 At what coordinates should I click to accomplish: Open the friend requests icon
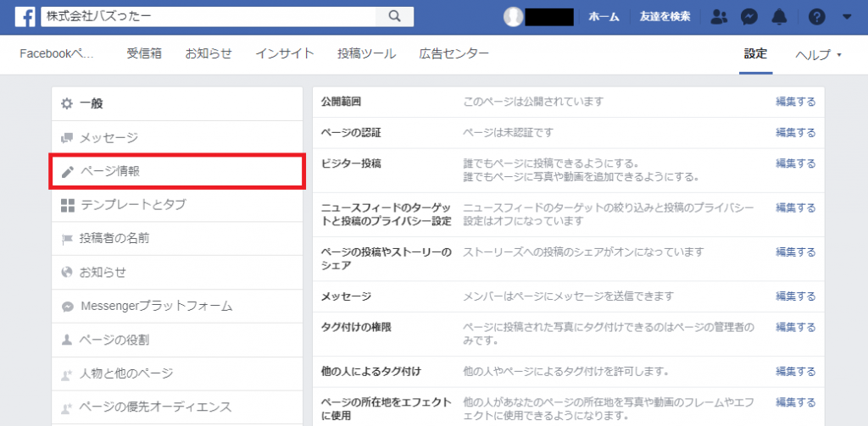tap(719, 17)
